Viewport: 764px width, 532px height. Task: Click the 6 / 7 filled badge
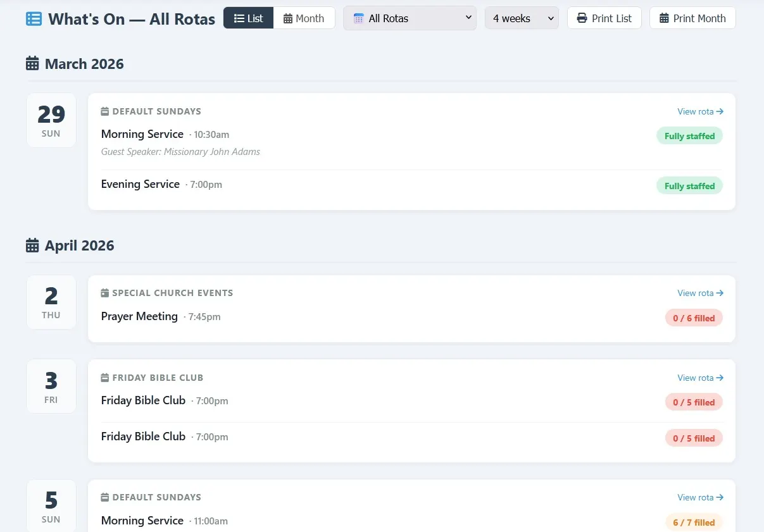pyautogui.click(x=694, y=523)
